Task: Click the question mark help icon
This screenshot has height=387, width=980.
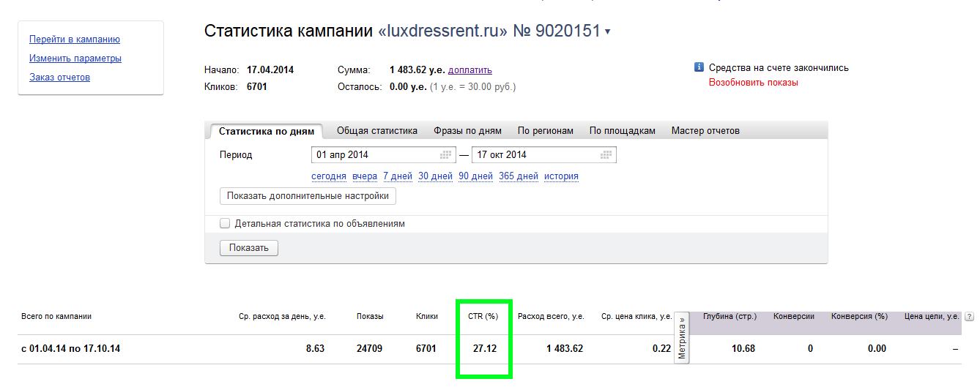Action: click(x=970, y=317)
